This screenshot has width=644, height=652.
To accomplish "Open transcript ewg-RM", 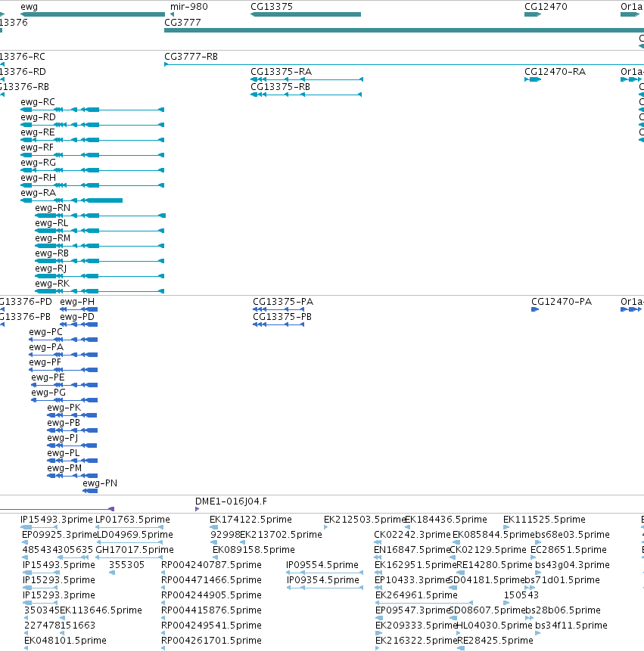I will click(99, 246).
